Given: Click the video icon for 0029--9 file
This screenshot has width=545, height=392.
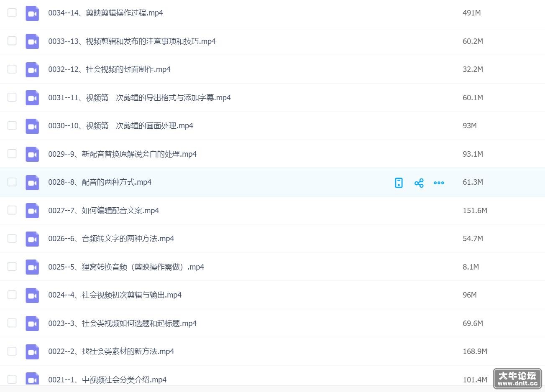Looking at the screenshot, I should coord(32,154).
